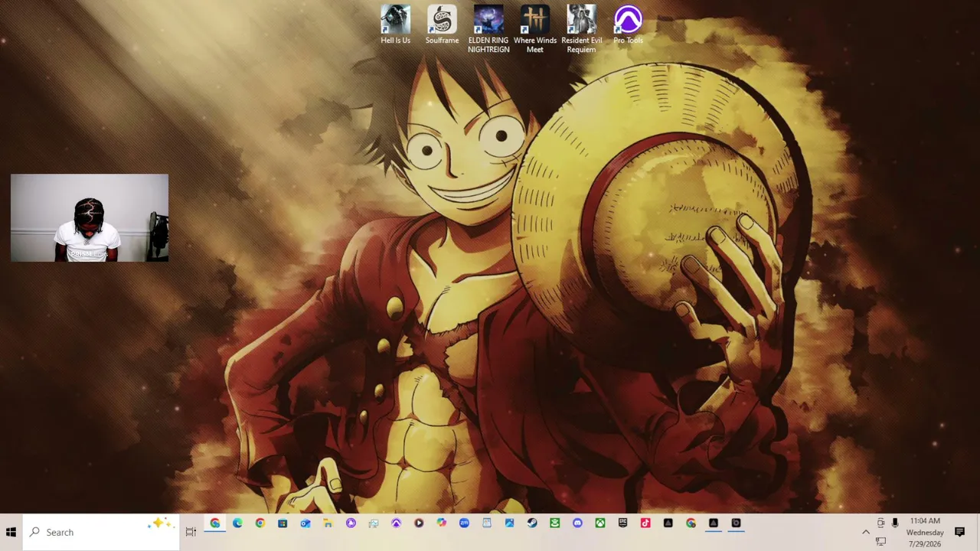980x551 pixels.
Task: Select the Hell Is Us desktop shortcut
Action: (x=396, y=24)
